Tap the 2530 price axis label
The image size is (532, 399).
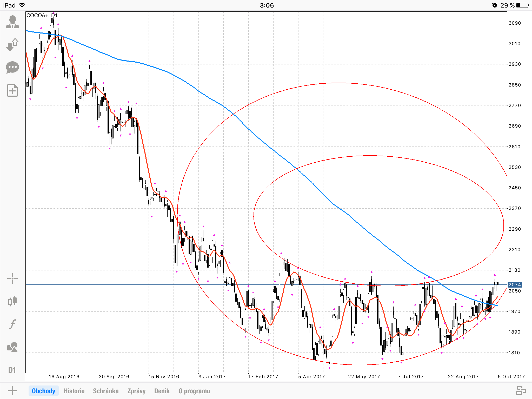pos(515,167)
